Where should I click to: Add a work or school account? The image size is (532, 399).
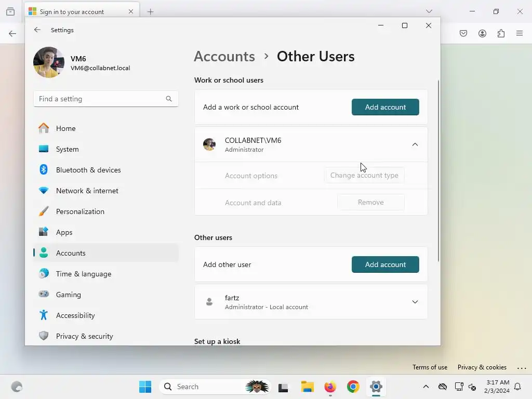coord(385,107)
